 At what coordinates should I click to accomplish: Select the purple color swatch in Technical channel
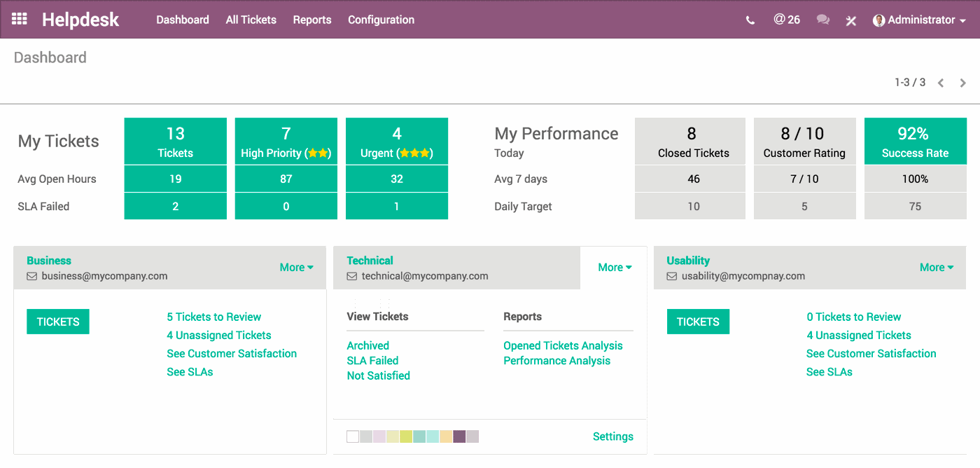click(x=459, y=436)
